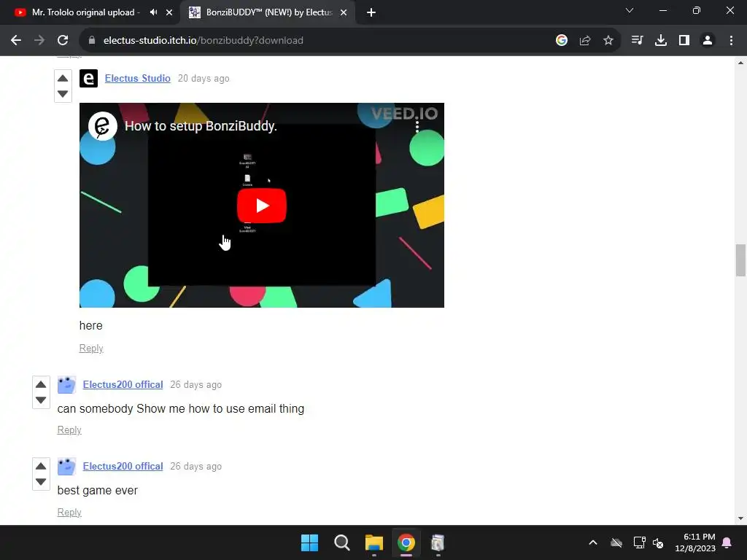Screen dimensions: 747x560
Task: Downvote the 'can somebody Show me' comment
Action: tap(41, 400)
